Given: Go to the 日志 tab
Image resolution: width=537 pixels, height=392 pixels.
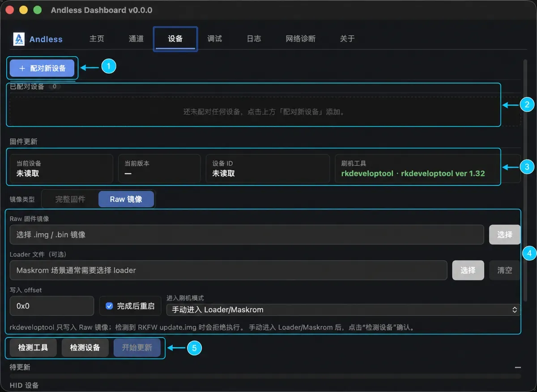Looking at the screenshot, I should click(254, 38).
